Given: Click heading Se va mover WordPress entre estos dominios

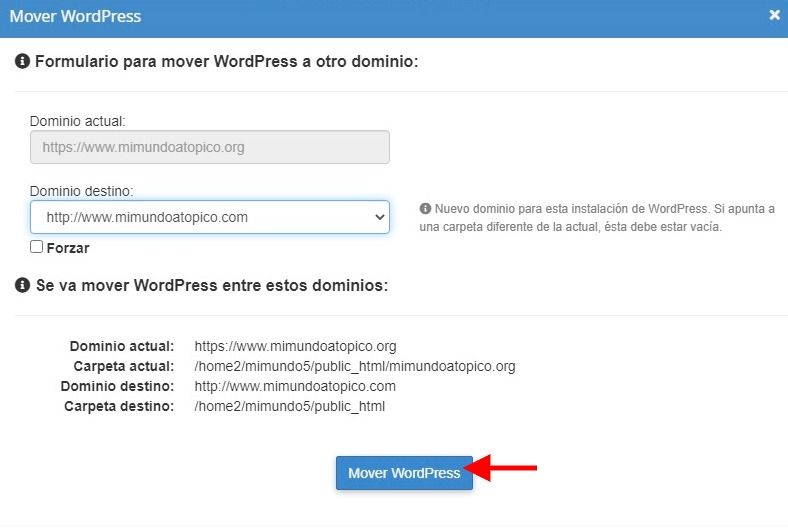Looking at the screenshot, I should pos(212,285).
